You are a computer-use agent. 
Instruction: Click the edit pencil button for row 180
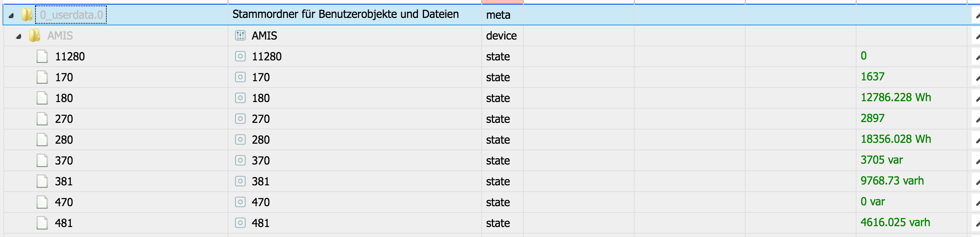977,99
